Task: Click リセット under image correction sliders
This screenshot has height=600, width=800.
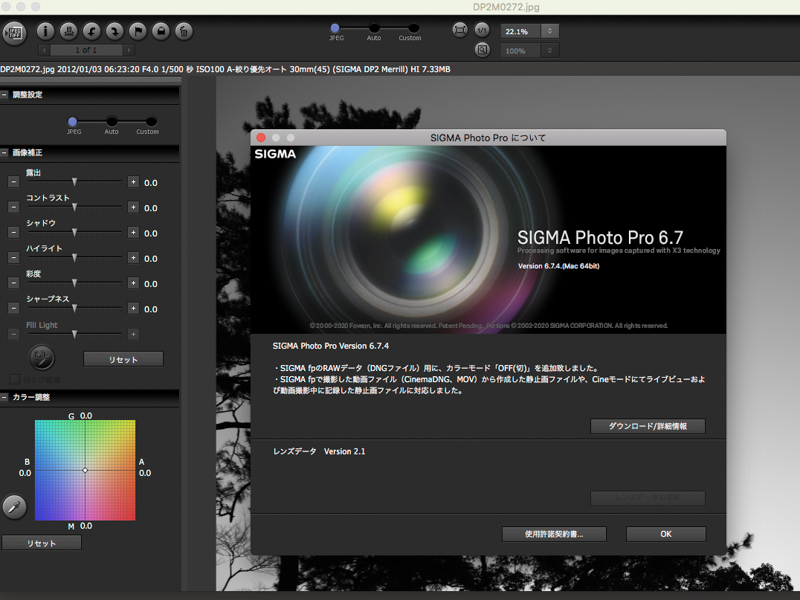Action: coord(123,359)
